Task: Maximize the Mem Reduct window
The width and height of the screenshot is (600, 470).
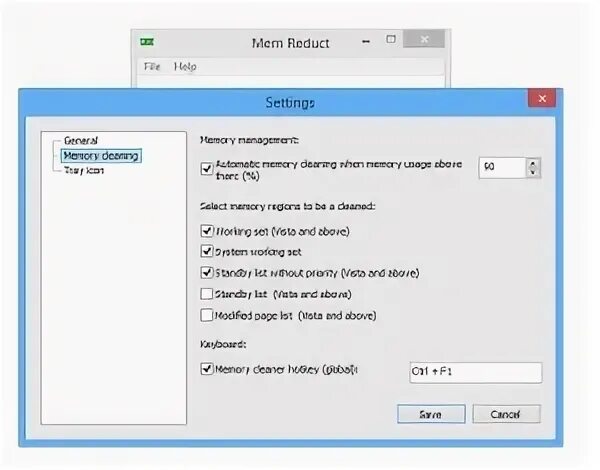Action: coord(391,39)
